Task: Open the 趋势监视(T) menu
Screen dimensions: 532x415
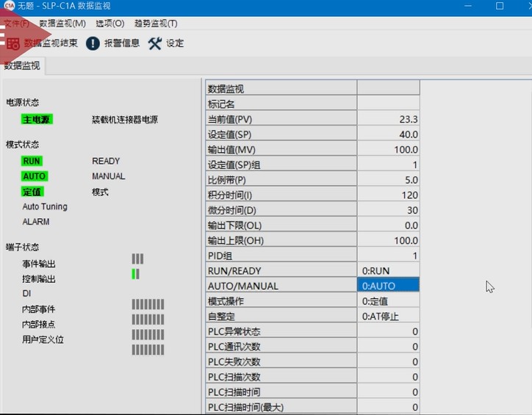Action: click(x=156, y=24)
